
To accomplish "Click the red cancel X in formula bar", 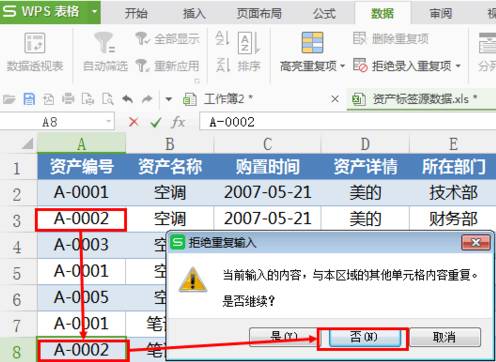I will pyautogui.click(x=133, y=122).
